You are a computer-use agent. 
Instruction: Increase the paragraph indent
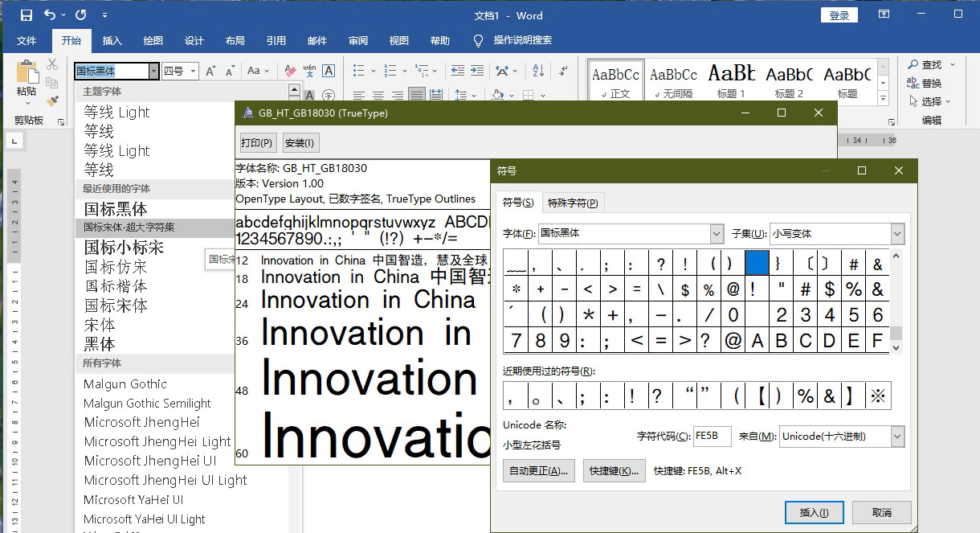click(477, 71)
